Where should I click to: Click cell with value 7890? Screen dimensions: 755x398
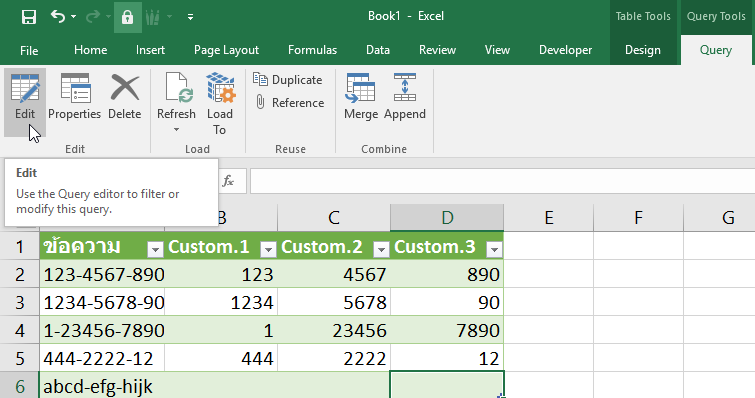[447, 330]
